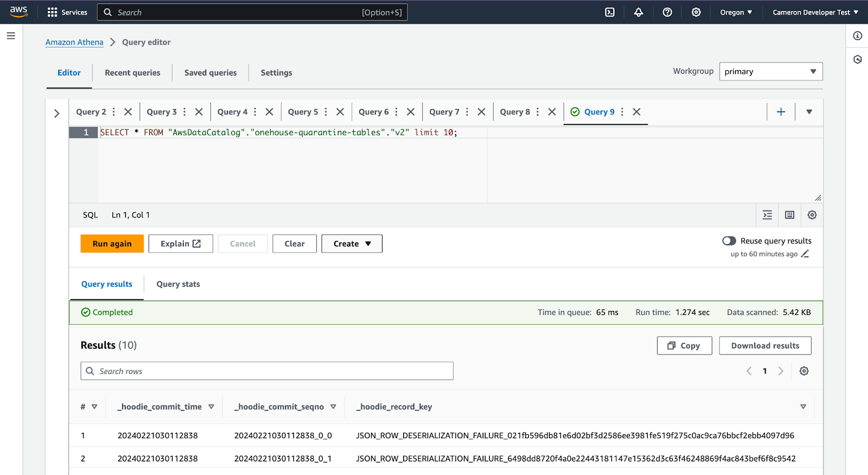Open results table preferences gear
The image size is (868, 475).
[x=804, y=371]
